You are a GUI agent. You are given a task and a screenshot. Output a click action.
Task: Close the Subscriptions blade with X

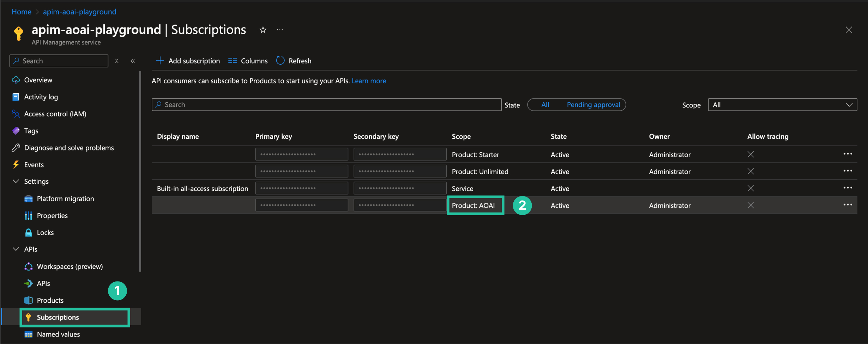(849, 30)
